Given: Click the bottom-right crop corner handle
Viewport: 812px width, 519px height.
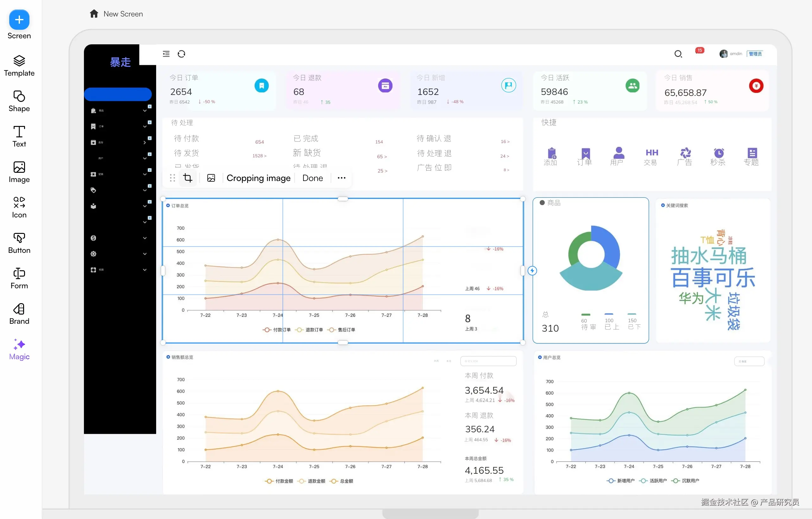Looking at the screenshot, I should (x=523, y=343).
